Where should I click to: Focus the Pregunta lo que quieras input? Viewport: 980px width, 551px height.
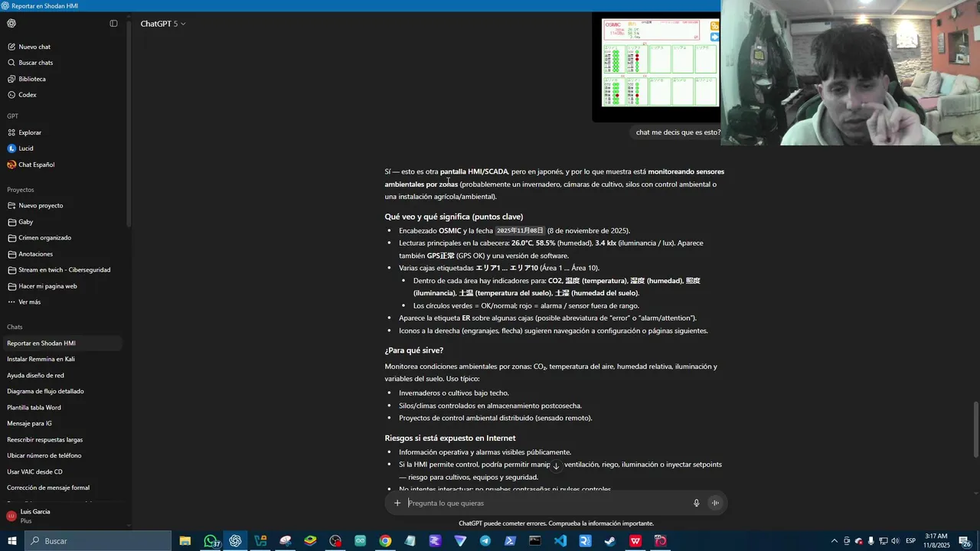[547, 503]
